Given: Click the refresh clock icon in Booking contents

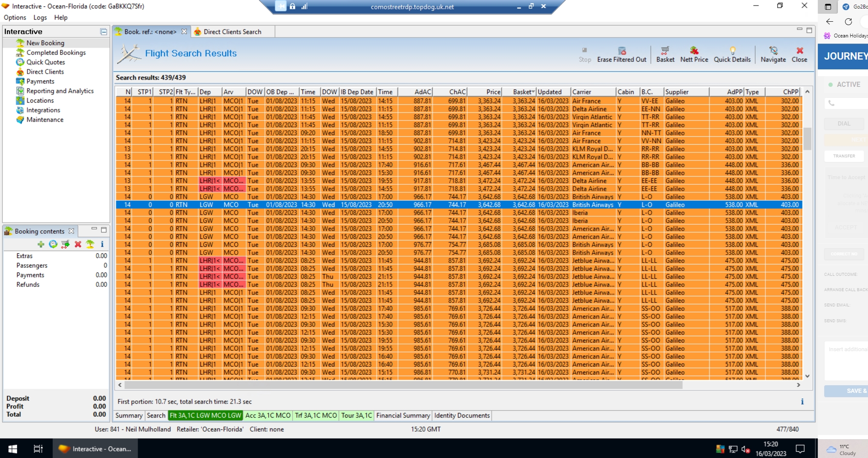Looking at the screenshot, I should click(x=53, y=244).
